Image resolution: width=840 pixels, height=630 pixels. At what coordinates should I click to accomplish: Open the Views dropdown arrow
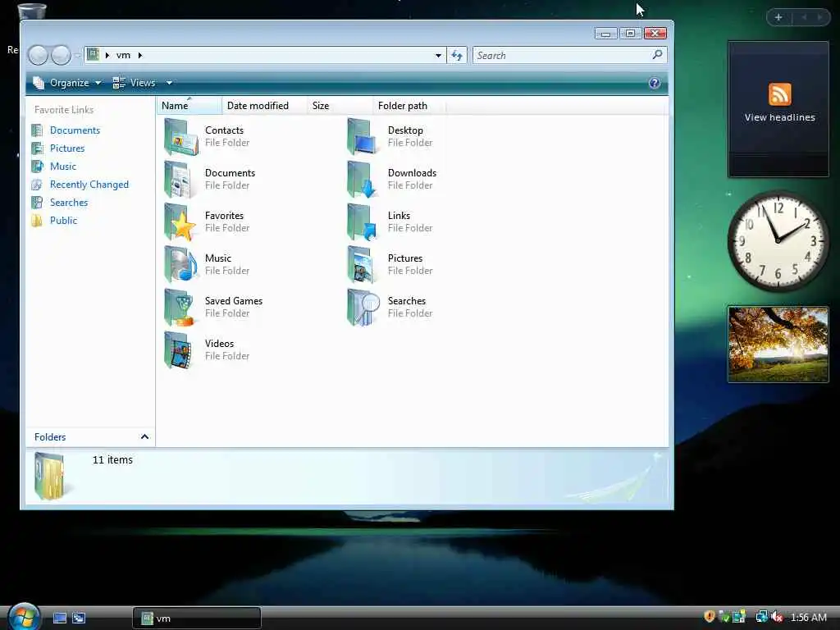click(x=169, y=83)
